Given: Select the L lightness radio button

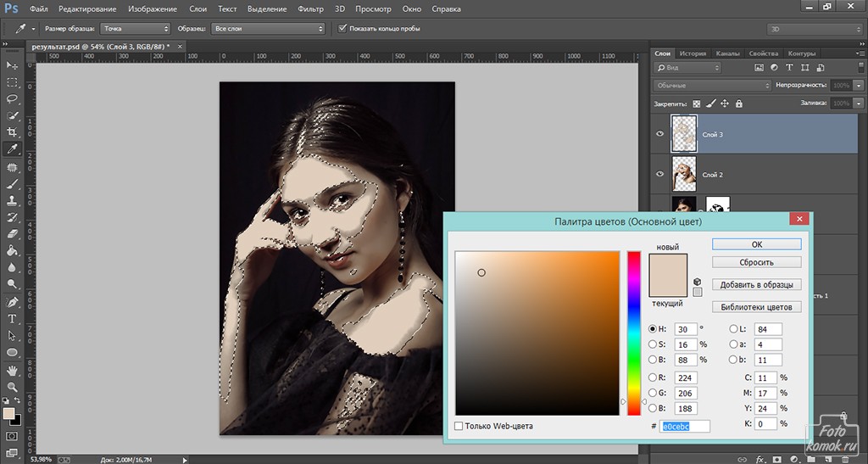Looking at the screenshot, I should 733,329.
